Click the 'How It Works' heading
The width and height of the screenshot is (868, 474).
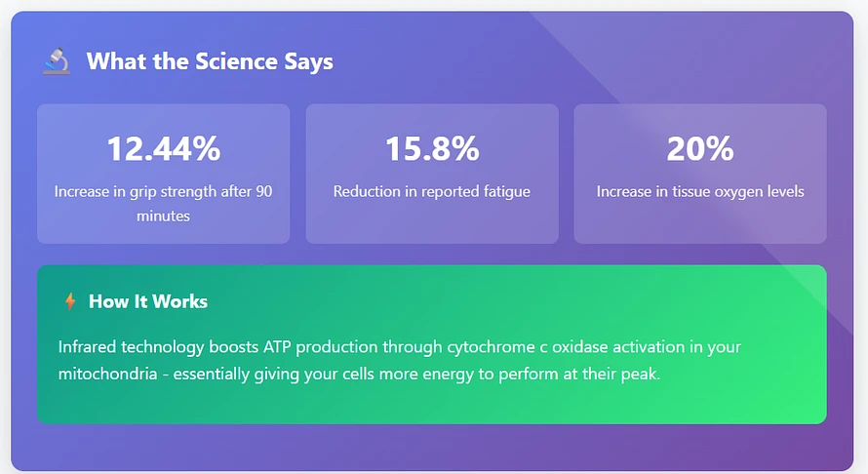tap(148, 301)
